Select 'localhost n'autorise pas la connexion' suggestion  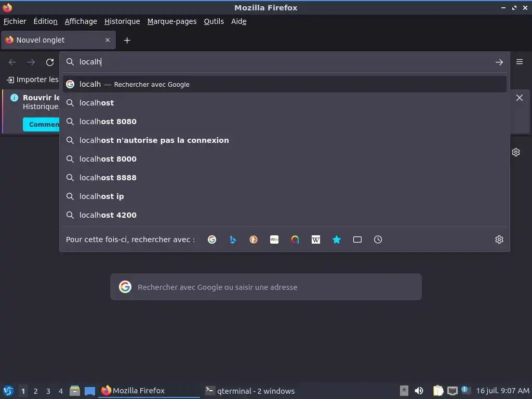(284, 140)
